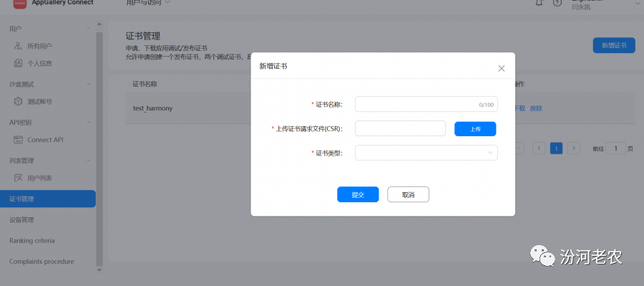Click the 证书名称 column header

click(145, 84)
